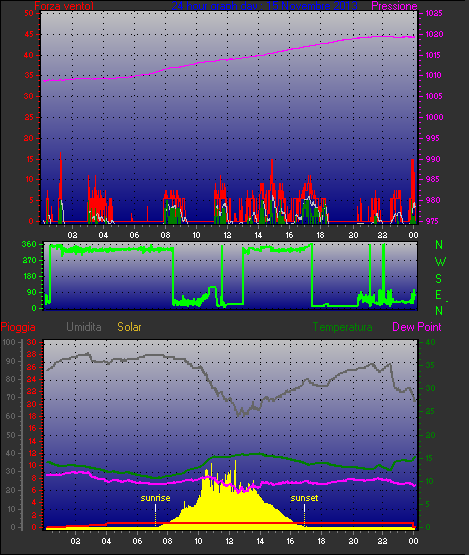
Task: Click green temperature axis value 40
Action: coord(430,342)
